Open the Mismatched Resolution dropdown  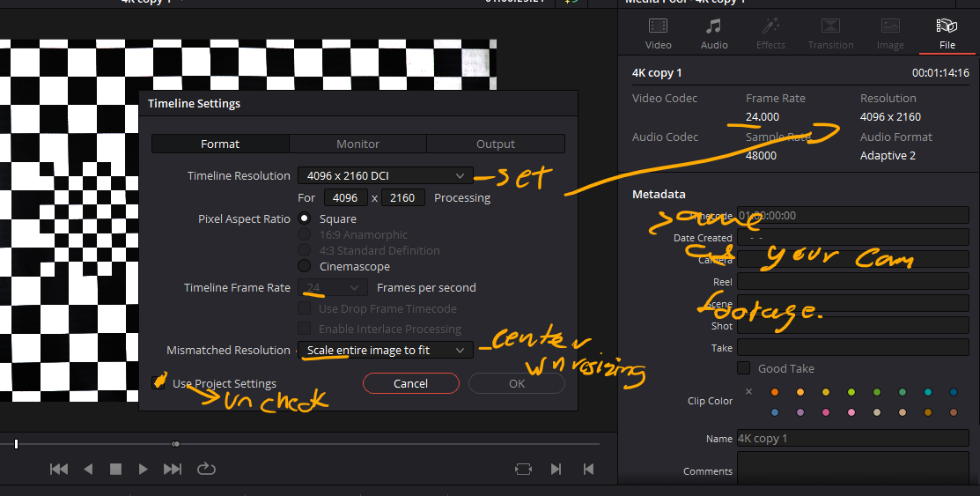click(385, 350)
